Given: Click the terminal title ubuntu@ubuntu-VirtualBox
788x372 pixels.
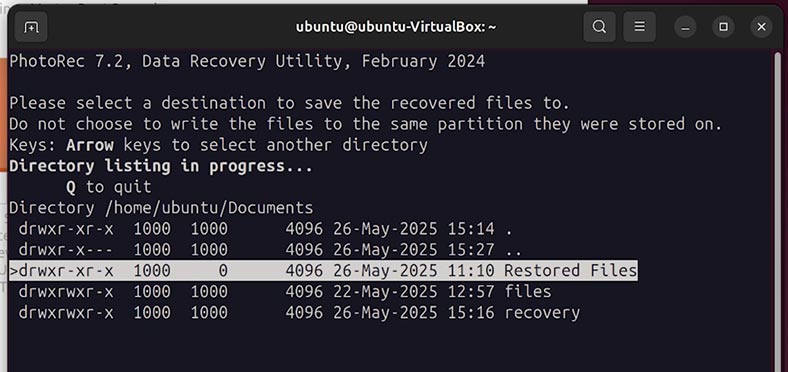Looking at the screenshot, I should pos(396,27).
